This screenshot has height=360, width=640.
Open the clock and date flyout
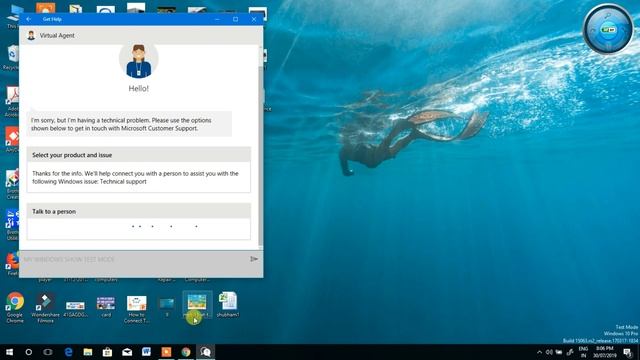(604, 352)
